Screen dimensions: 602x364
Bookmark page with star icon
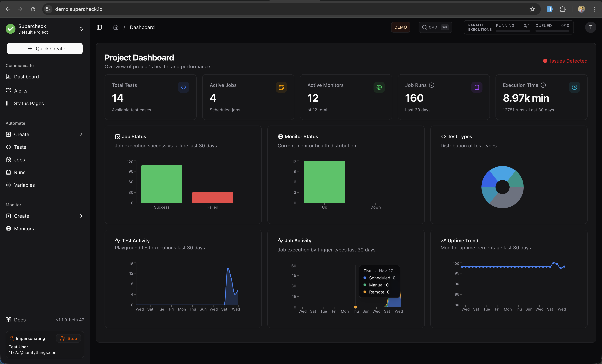(532, 9)
